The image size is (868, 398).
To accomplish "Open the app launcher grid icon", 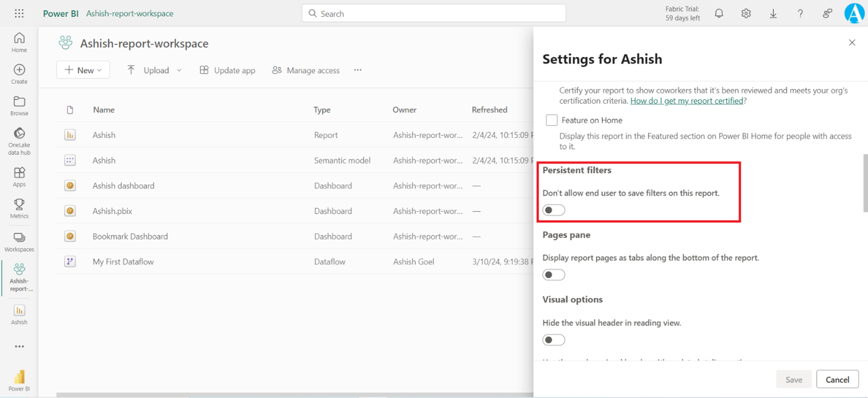I will (19, 14).
